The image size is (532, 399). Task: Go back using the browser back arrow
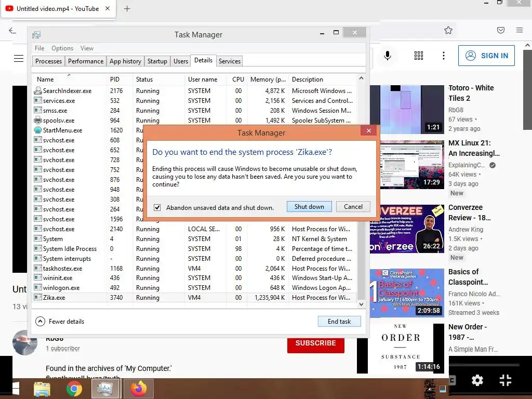click(x=12, y=31)
